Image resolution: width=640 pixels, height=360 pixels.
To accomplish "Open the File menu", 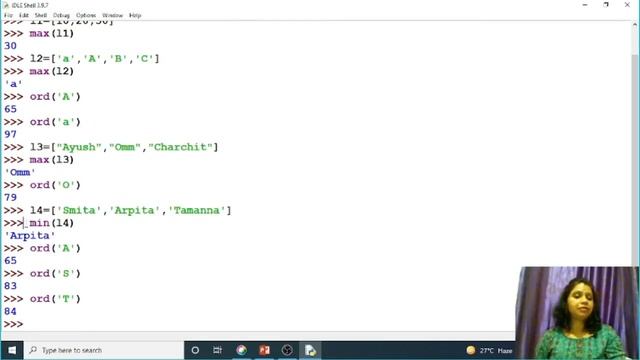I will (x=8, y=16).
